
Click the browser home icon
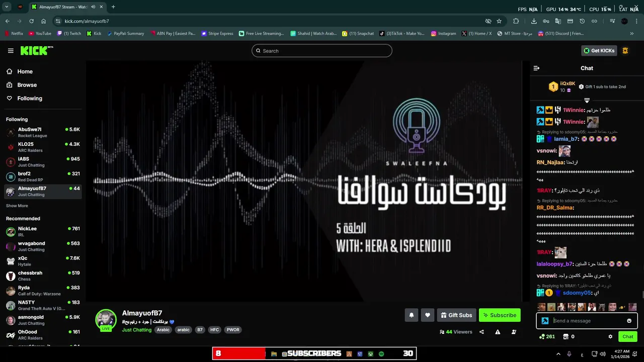(x=44, y=21)
